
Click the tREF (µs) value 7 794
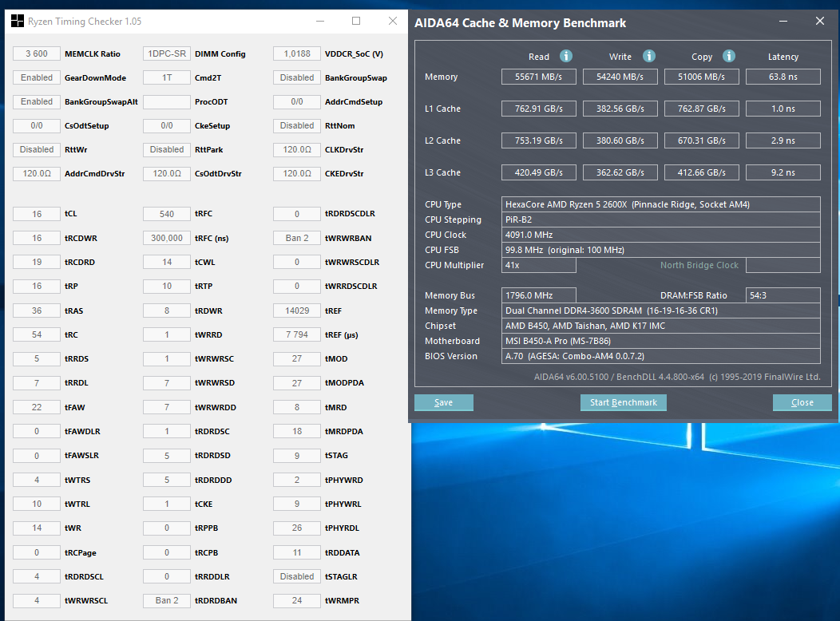pos(297,334)
